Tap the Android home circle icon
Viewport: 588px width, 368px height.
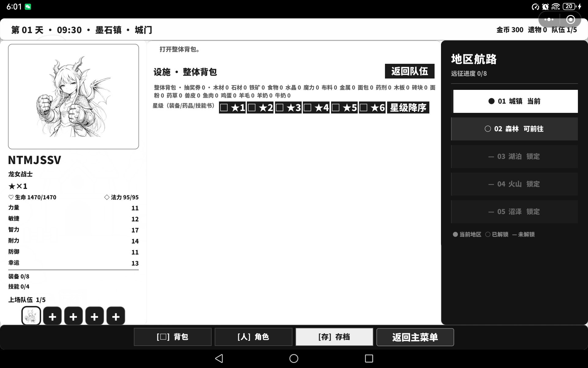tap(294, 358)
